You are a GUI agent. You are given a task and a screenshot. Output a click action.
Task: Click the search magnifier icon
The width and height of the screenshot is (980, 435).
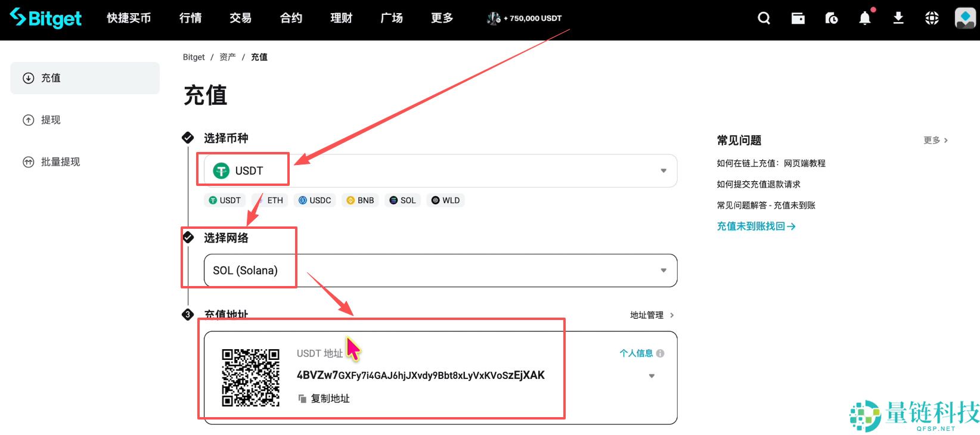click(764, 18)
